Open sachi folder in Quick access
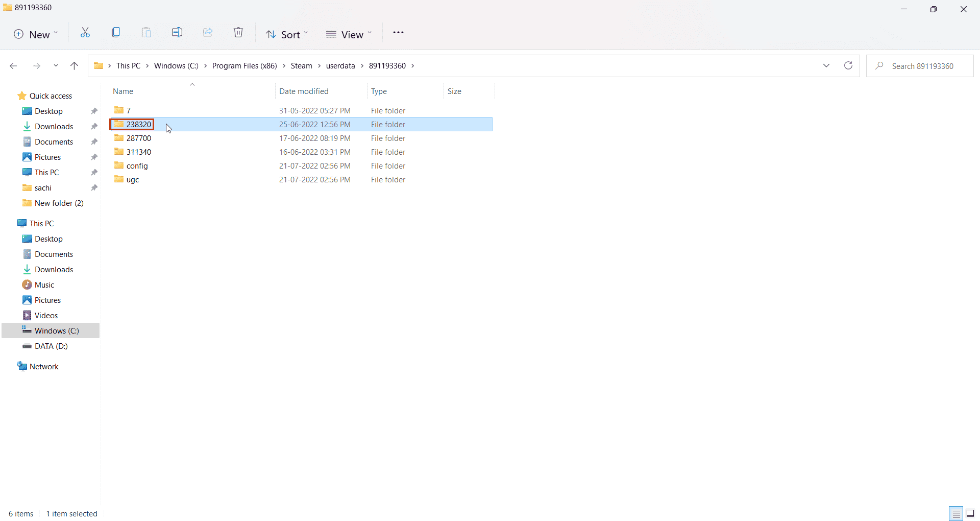The width and height of the screenshot is (980, 521). [43, 187]
